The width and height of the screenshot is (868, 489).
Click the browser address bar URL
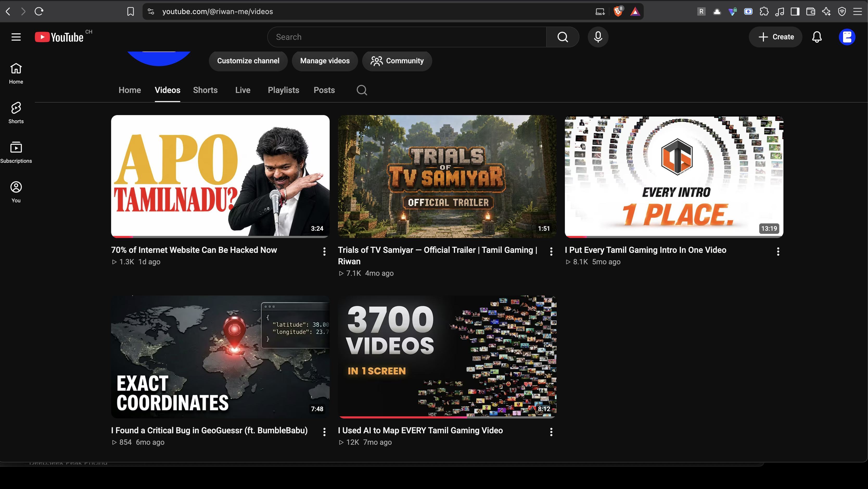tap(217, 11)
